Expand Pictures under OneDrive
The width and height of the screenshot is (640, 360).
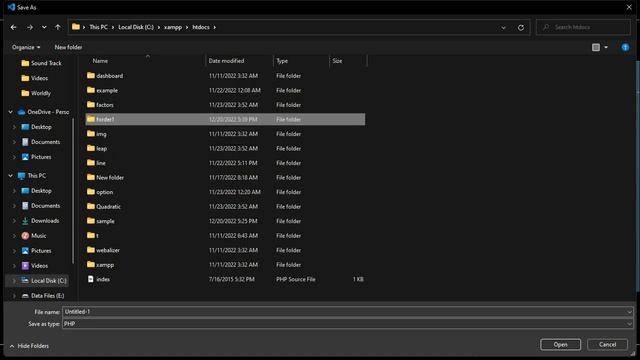[x=14, y=157]
